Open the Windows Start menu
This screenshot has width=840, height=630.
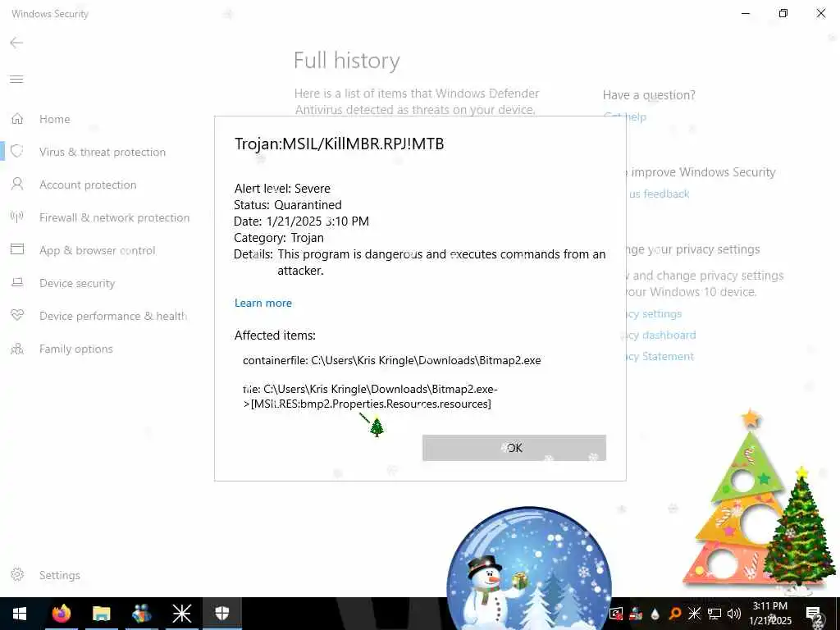click(x=20, y=614)
